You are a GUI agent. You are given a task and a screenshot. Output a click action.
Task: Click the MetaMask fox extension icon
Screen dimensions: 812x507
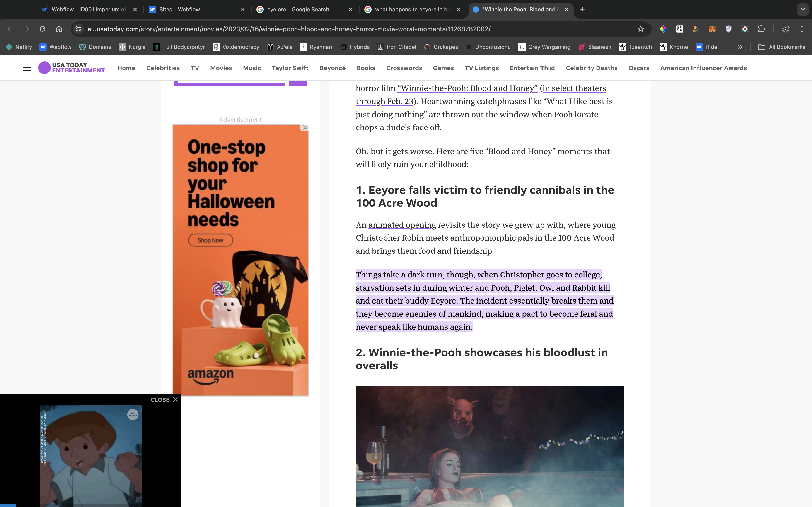[x=712, y=29]
